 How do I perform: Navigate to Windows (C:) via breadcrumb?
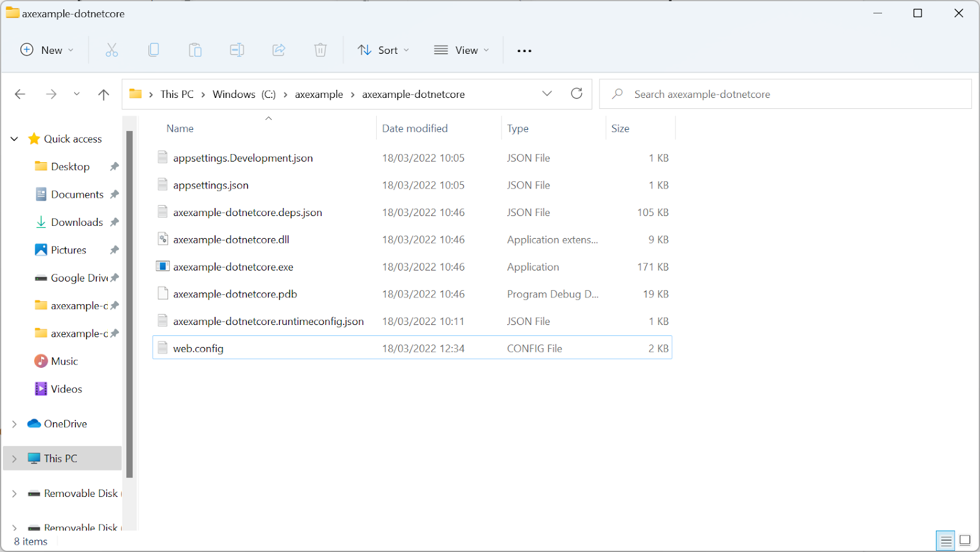click(243, 94)
